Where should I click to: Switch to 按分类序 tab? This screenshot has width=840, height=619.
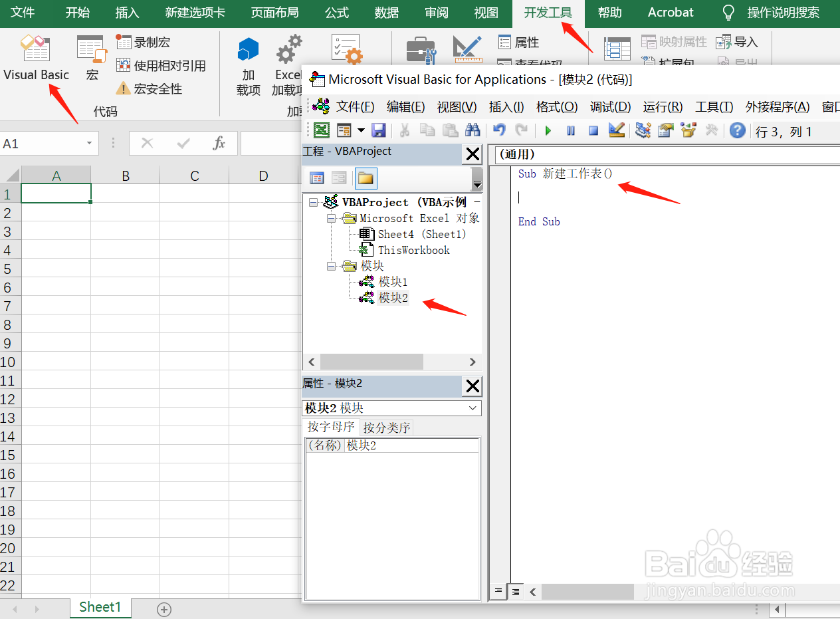387,428
